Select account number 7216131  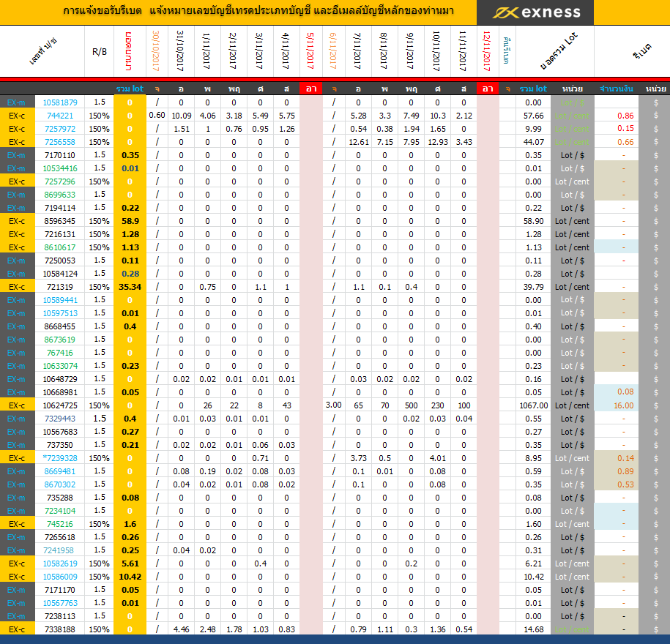tap(60, 234)
